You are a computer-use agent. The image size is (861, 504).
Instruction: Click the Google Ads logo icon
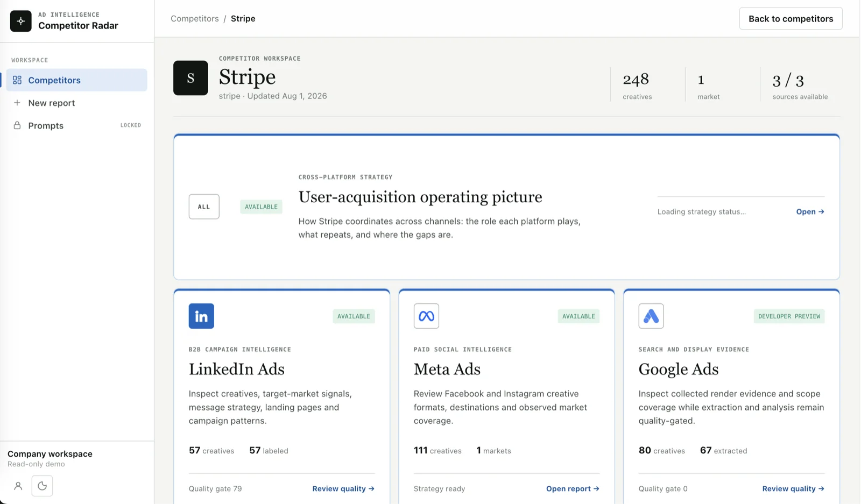pyautogui.click(x=651, y=316)
